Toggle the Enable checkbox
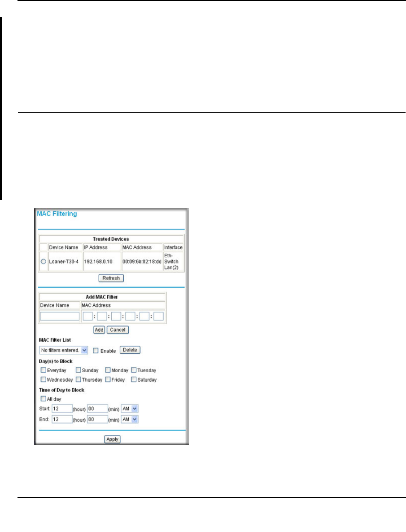The image size is (406, 532). coord(96,351)
